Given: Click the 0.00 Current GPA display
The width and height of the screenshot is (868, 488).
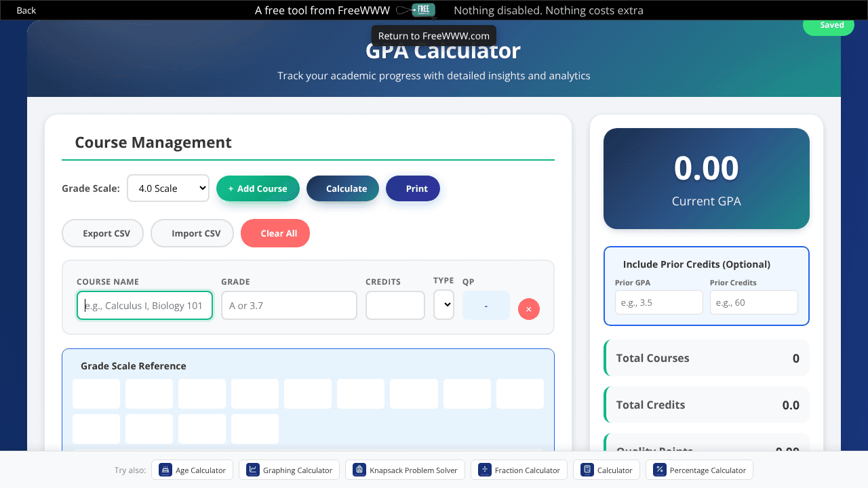Looking at the screenshot, I should [x=707, y=179].
